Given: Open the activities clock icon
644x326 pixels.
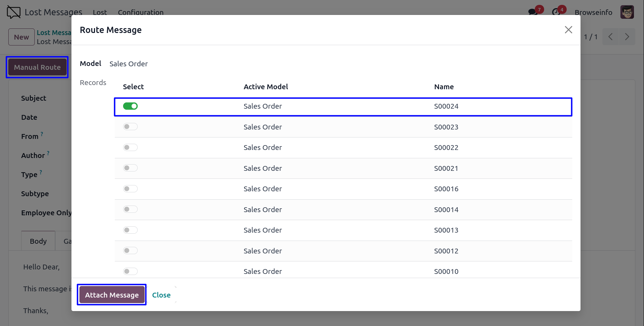Looking at the screenshot, I should pos(556,12).
